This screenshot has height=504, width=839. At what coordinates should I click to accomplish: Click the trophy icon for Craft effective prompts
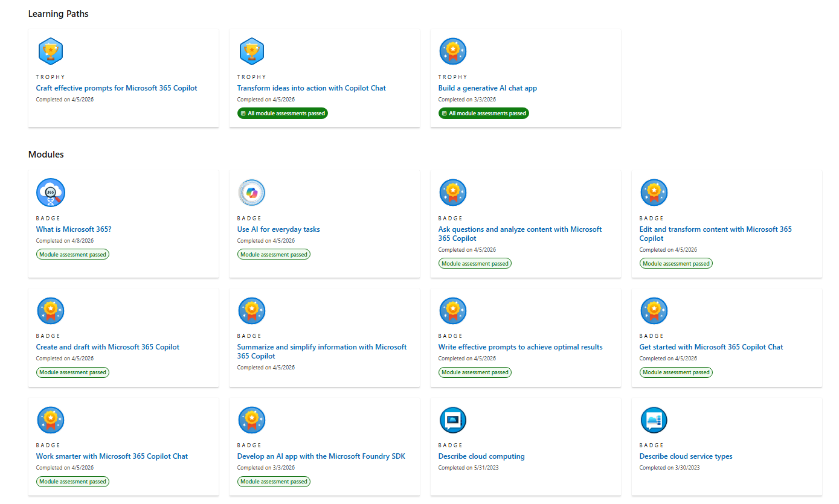[x=51, y=51]
